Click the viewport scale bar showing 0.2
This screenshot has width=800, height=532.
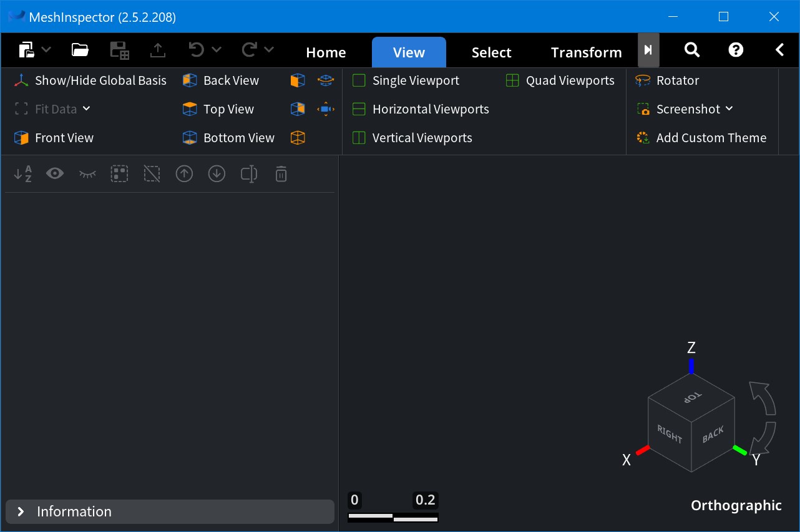click(x=393, y=506)
